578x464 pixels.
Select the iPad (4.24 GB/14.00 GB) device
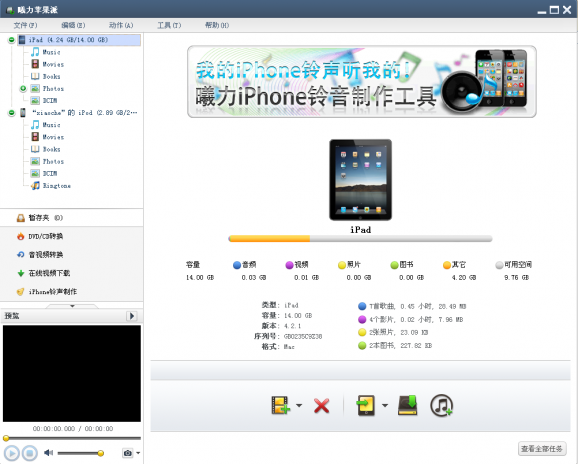(x=79, y=40)
